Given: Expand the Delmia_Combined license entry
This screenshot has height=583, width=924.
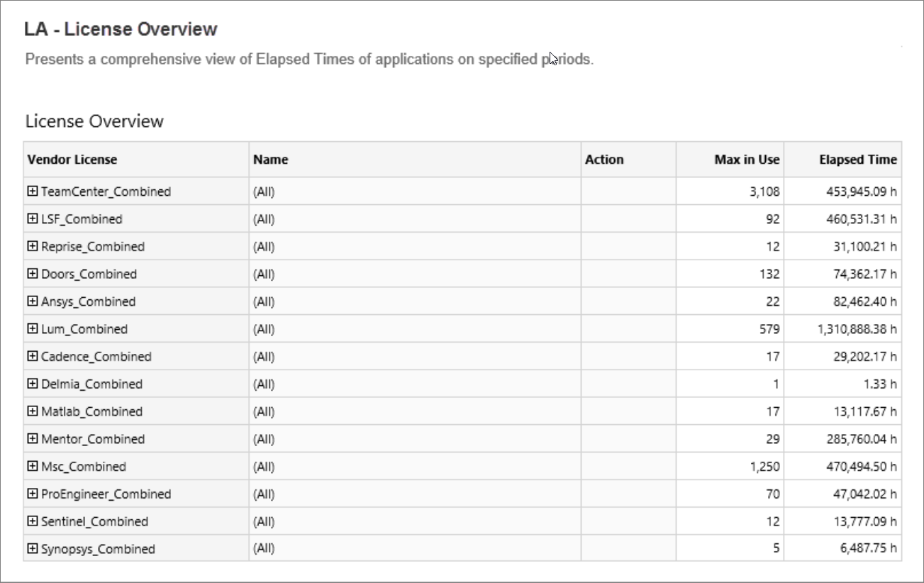Looking at the screenshot, I should pyautogui.click(x=31, y=384).
